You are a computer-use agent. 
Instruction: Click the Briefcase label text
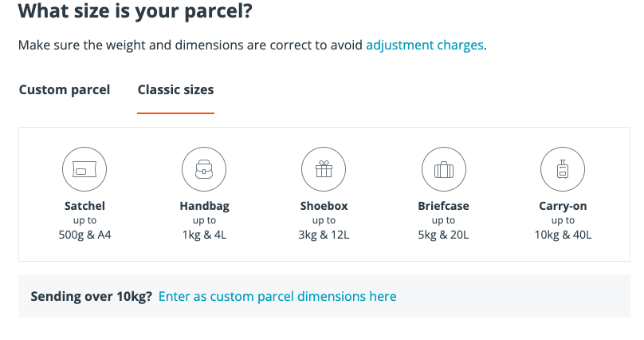[x=444, y=206]
